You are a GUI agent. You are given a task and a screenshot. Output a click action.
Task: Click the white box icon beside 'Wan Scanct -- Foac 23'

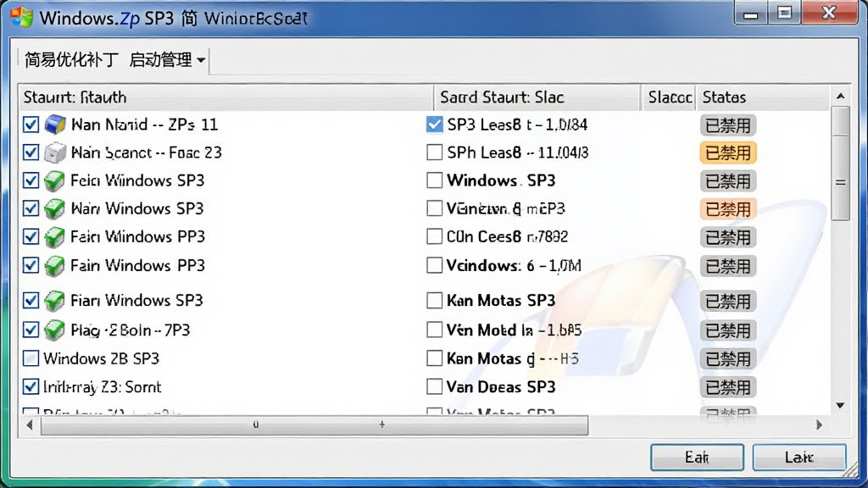tap(55, 152)
